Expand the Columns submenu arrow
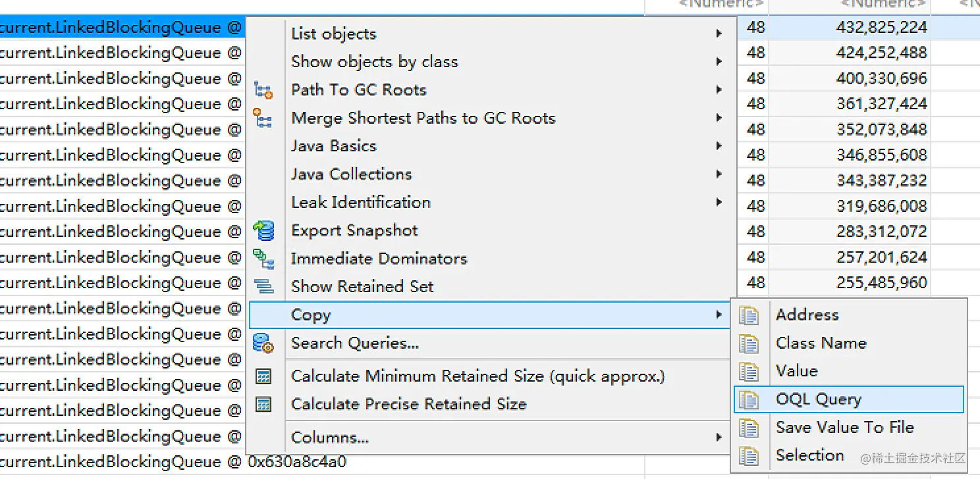Viewport: 980px width, 479px height. click(719, 438)
